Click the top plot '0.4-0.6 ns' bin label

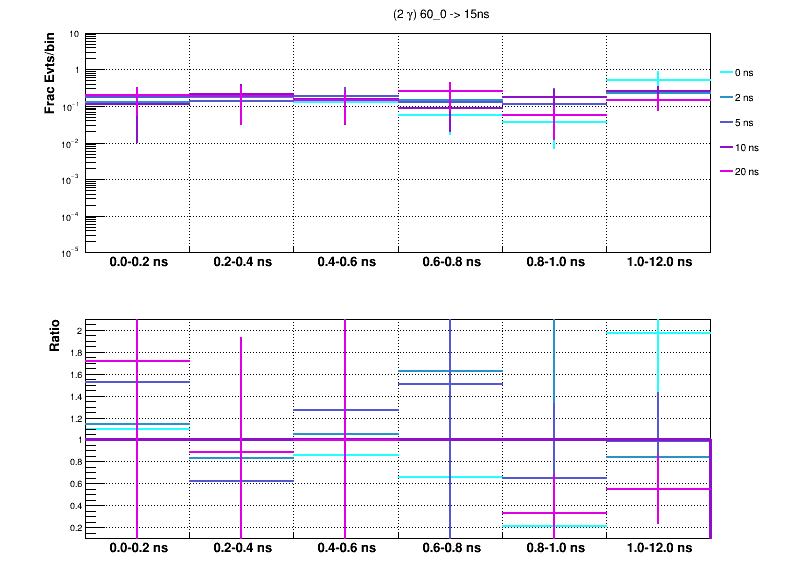tap(345, 262)
